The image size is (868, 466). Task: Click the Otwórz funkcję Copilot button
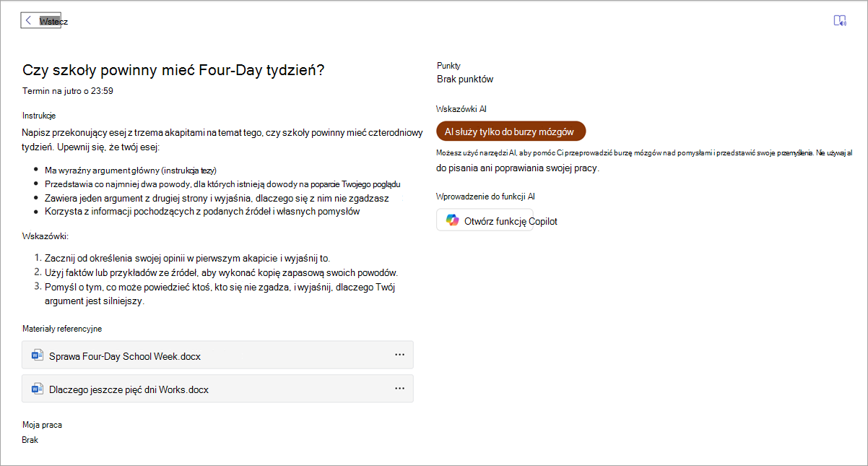[485, 220]
